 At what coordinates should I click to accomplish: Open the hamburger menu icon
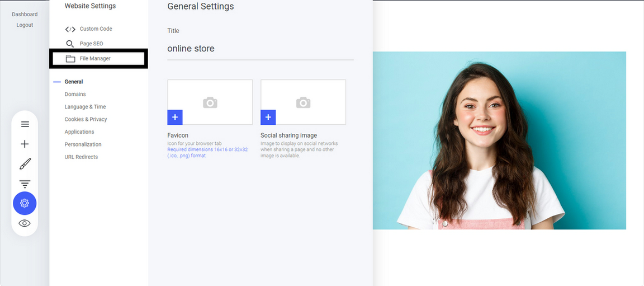click(25, 124)
